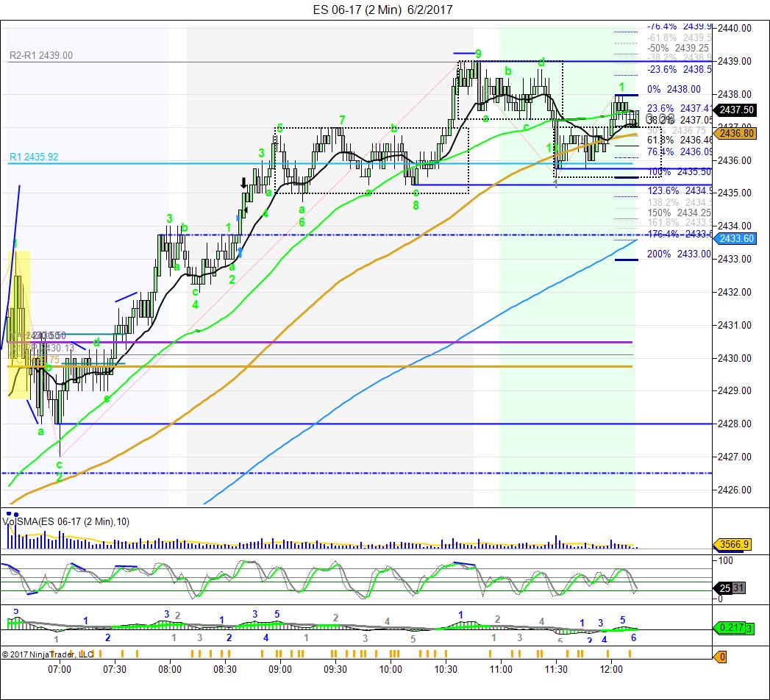Image resolution: width=770 pixels, height=700 pixels.
Task: Click the 2435.00 price axis label
Action: click(734, 193)
